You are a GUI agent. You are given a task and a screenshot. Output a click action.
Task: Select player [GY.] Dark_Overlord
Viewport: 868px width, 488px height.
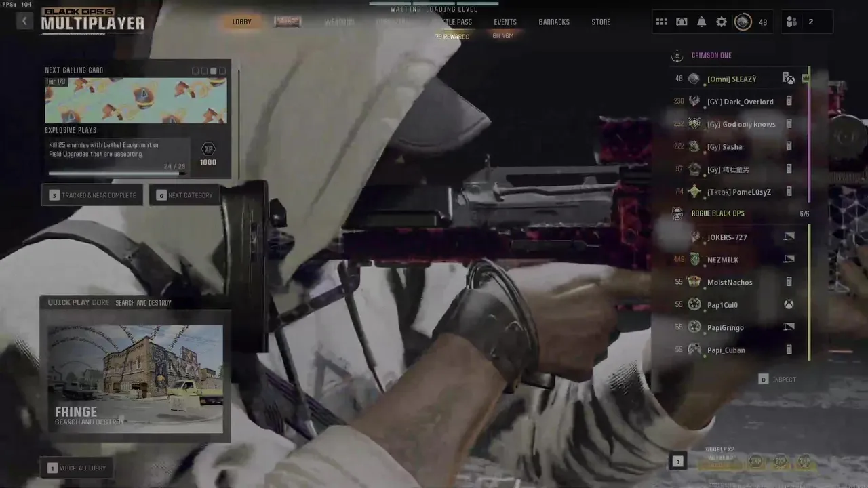739,102
